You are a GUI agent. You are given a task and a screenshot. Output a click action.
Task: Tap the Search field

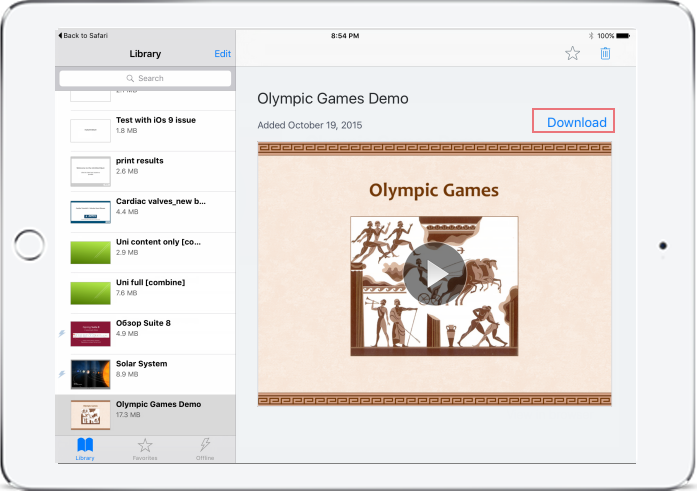(x=145, y=78)
